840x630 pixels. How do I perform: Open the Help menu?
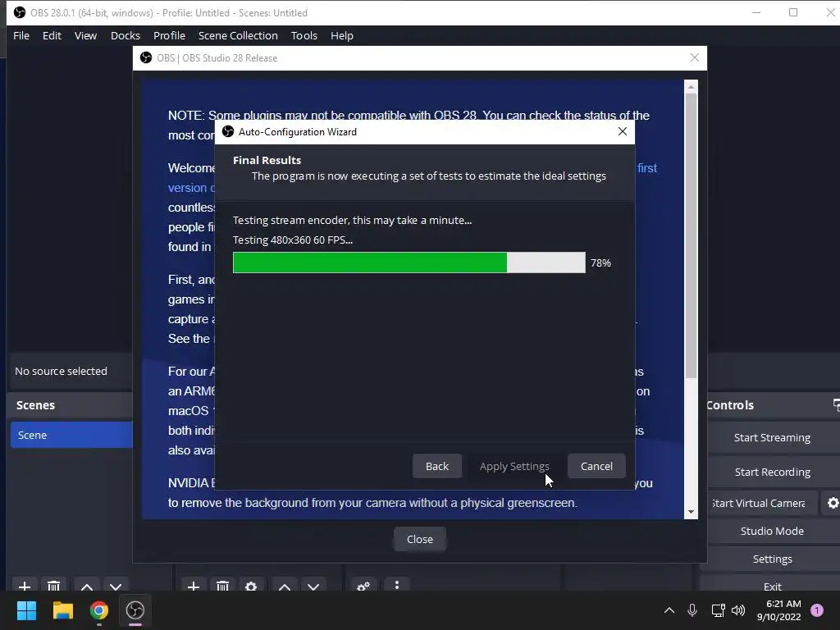342,35
